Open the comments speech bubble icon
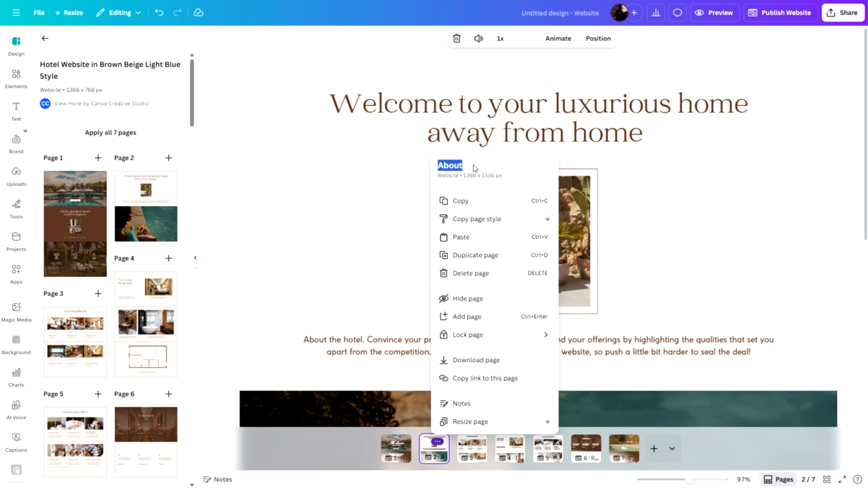The image size is (868, 488). click(677, 13)
